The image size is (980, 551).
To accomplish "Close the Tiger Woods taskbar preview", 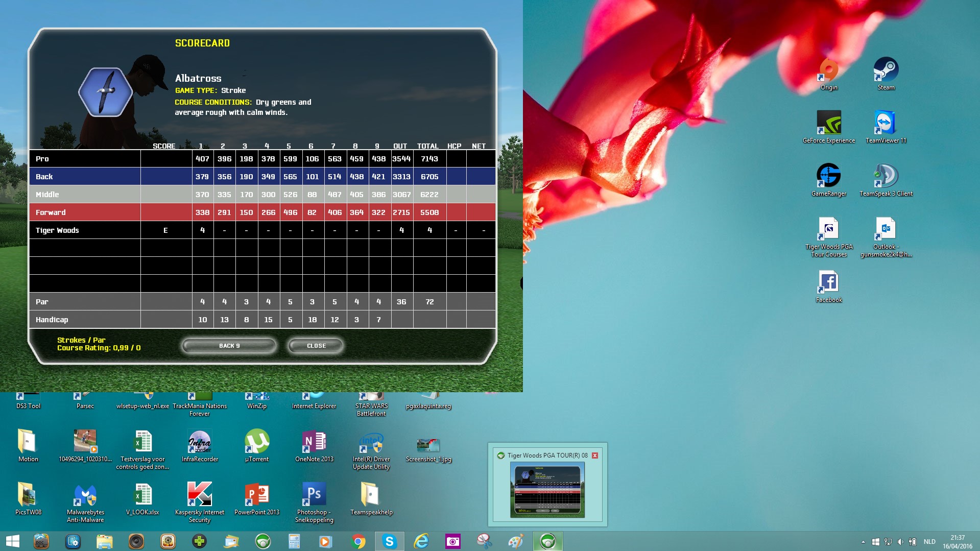I will coord(595,456).
